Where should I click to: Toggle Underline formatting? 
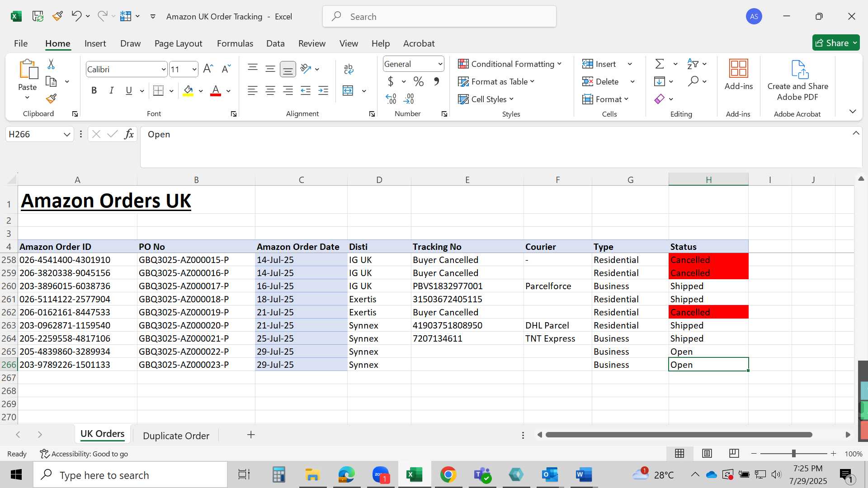point(129,91)
